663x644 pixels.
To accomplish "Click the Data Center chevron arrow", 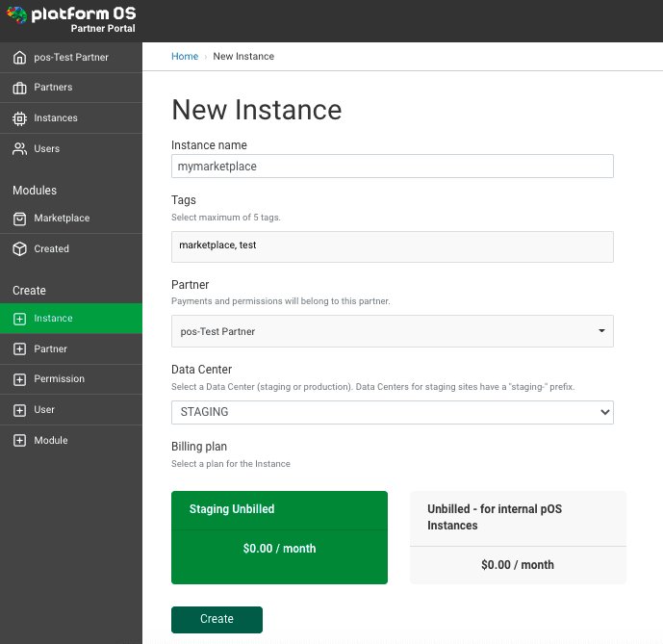I will [x=605, y=412].
